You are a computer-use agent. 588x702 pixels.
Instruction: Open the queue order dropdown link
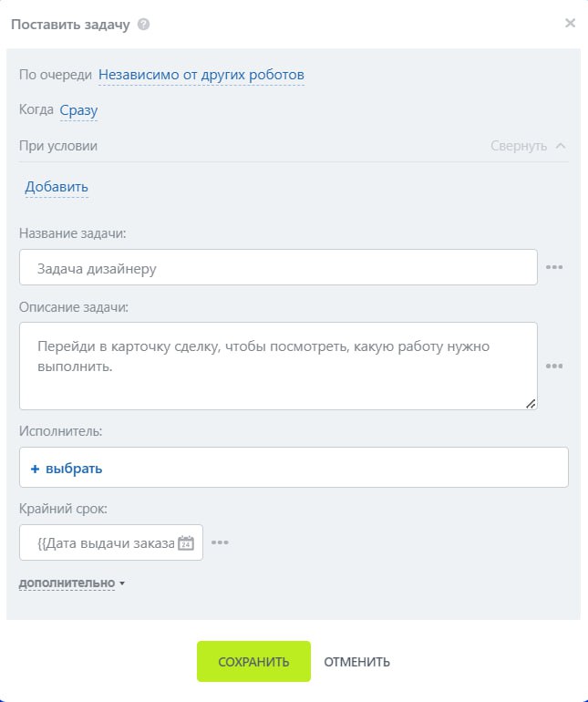pyautogui.click(x=201, y=75)
